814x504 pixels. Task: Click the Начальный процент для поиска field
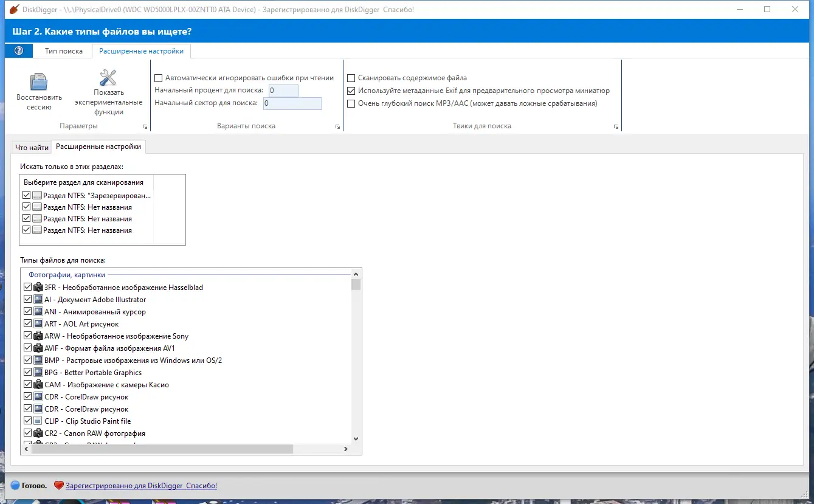tap(283, 91)
